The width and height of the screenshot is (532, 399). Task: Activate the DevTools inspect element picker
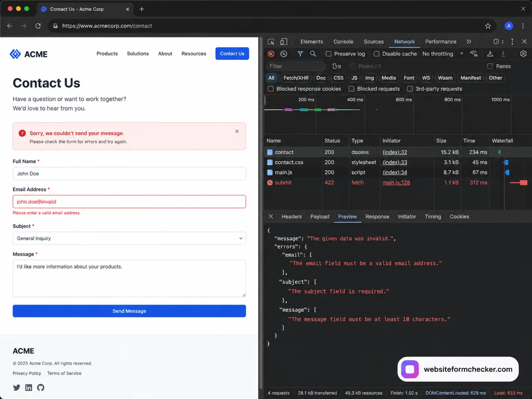(271, 42)
